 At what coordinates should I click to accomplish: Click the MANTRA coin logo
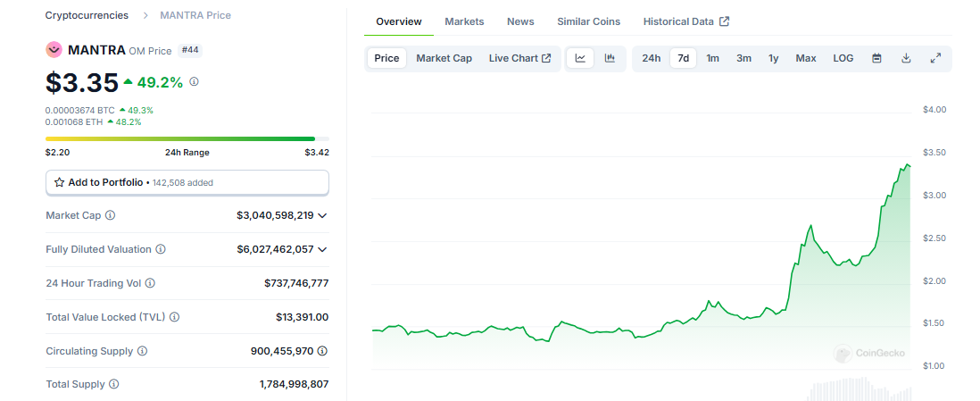click(x=54, y=50)
